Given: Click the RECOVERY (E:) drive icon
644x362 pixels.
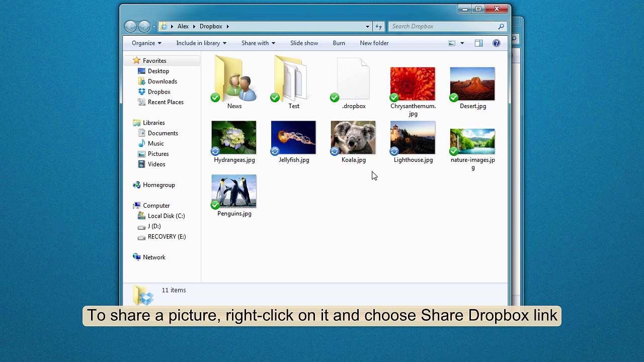Looking at the screenshot, I should click(142, 237).
